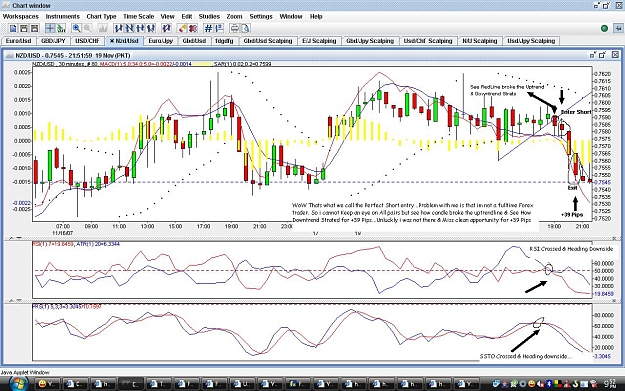
Task: Switch to the N/U Scalping tab
Action: click(480, 41)
